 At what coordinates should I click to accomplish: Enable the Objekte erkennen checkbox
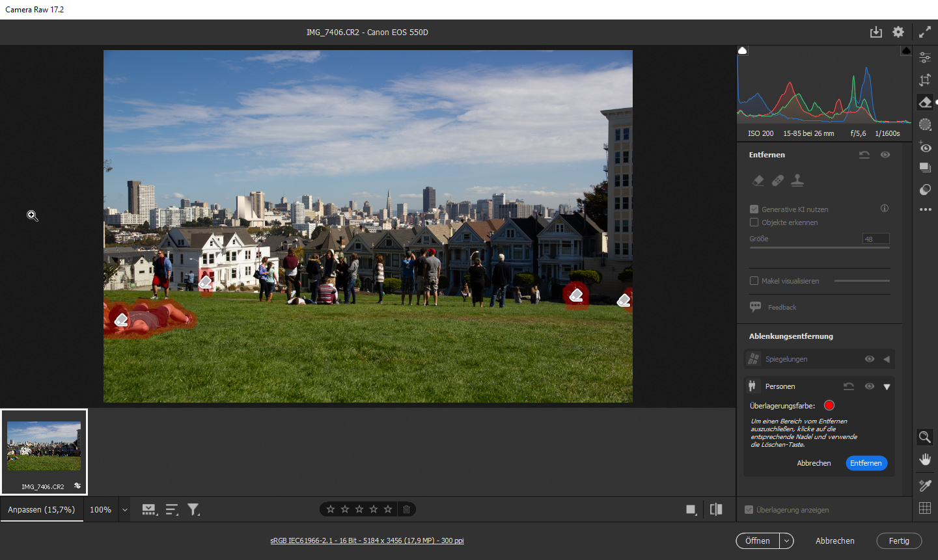click(x=754, y=222)
